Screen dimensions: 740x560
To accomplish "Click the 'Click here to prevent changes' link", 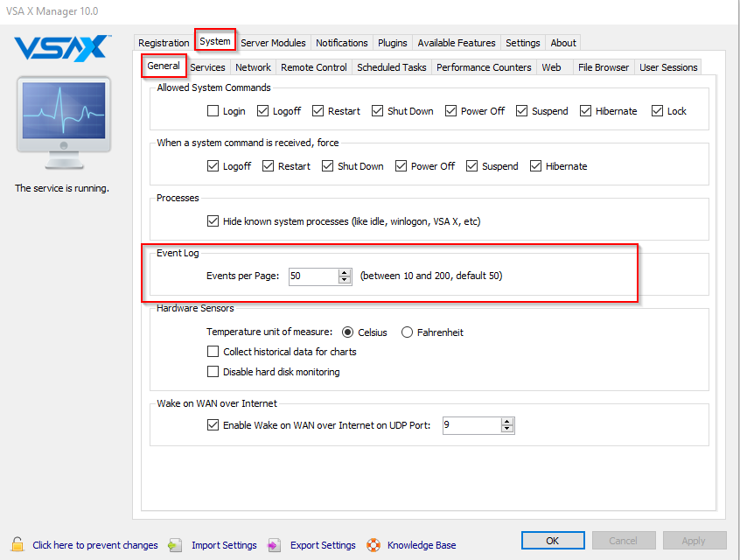I will (95, 545).
